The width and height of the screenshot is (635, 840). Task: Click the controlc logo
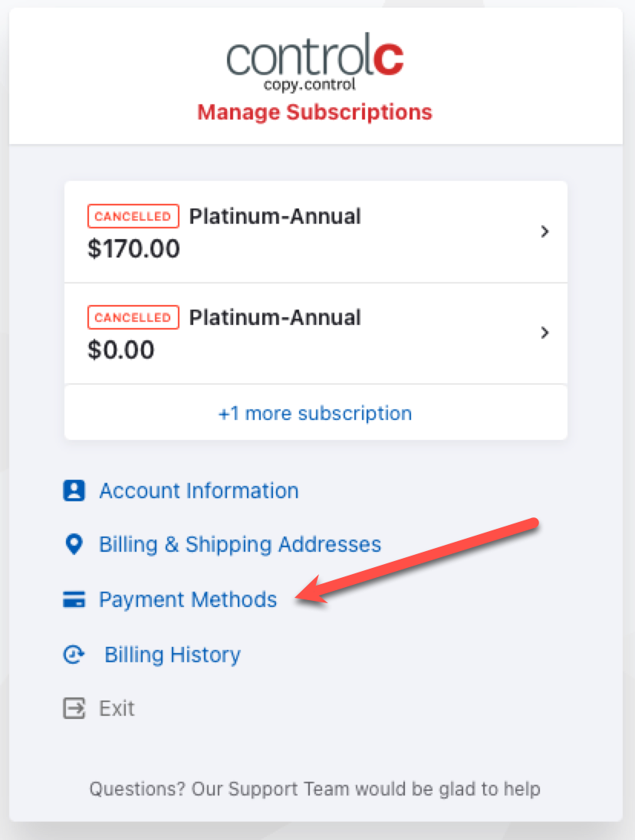click(315, 61)
